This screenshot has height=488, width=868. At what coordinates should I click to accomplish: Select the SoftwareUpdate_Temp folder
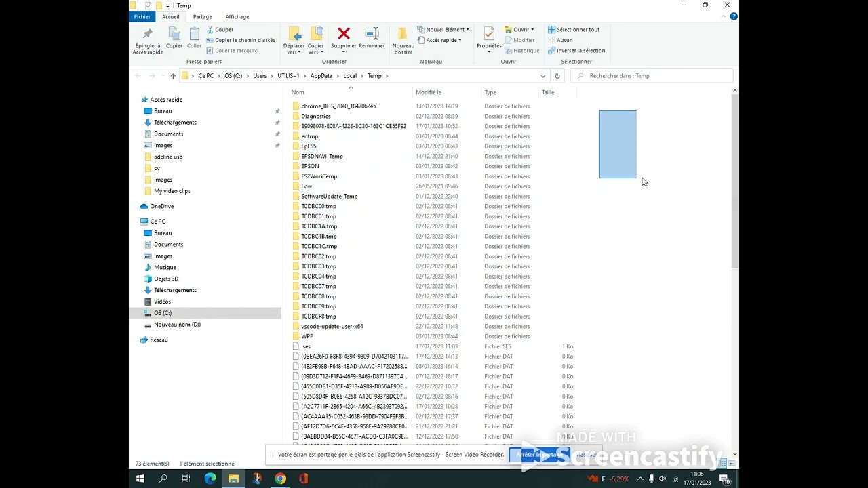(x=330, y=196)
